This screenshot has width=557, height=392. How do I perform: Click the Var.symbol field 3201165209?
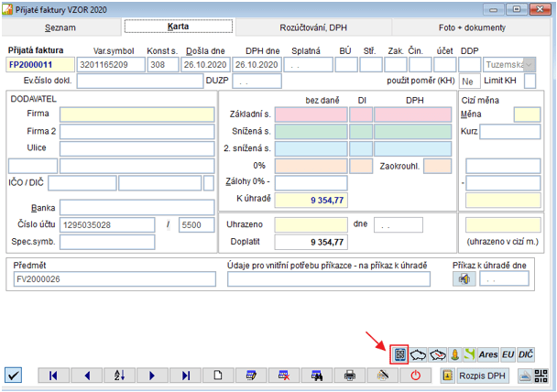click(x=111, y=65)
